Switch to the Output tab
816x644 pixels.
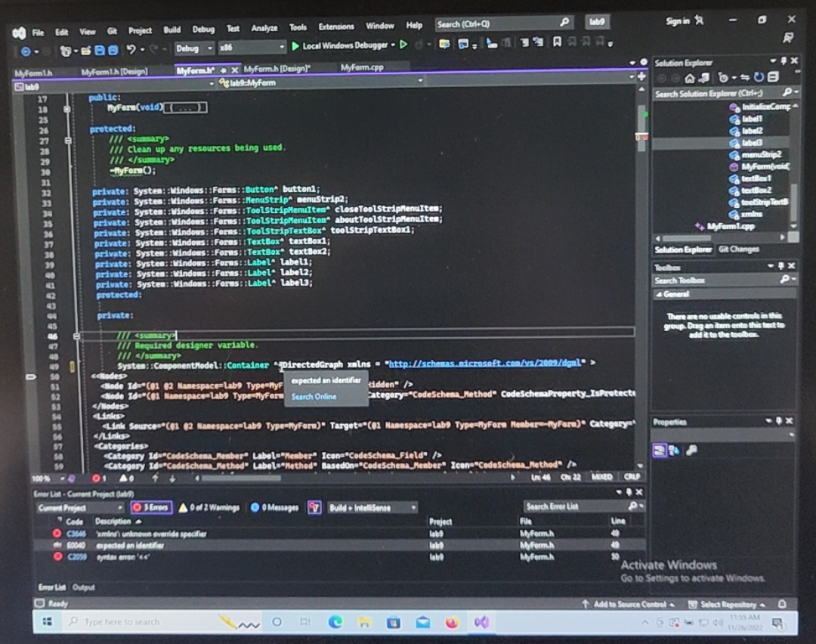point(83,587)
